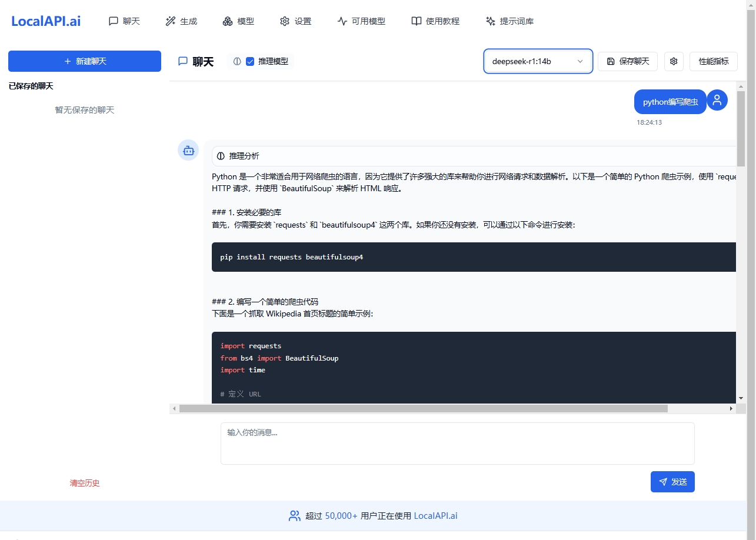Toggle the reasoning display icon before 推理模型
Image resolution: width=756 pixels, height=540 pixels.
coord(237,61)
